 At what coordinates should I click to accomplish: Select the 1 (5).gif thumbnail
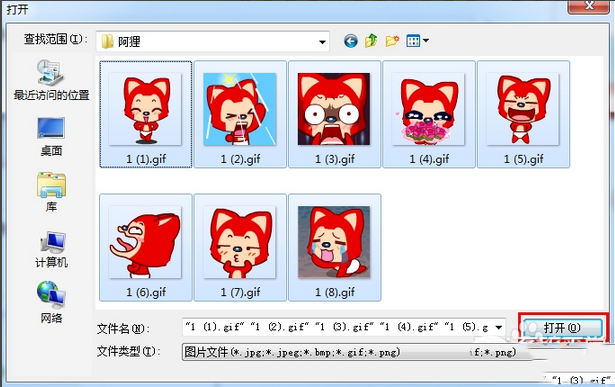point(524,114)
